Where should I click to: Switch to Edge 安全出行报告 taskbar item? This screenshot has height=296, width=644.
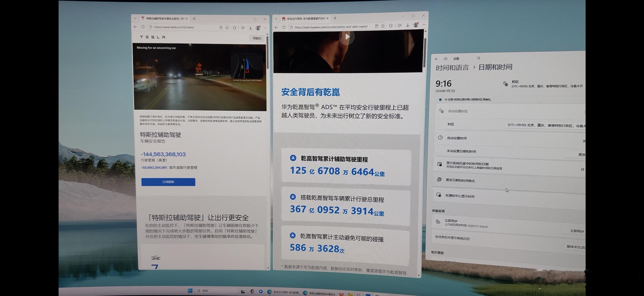[x=283, y=292]
